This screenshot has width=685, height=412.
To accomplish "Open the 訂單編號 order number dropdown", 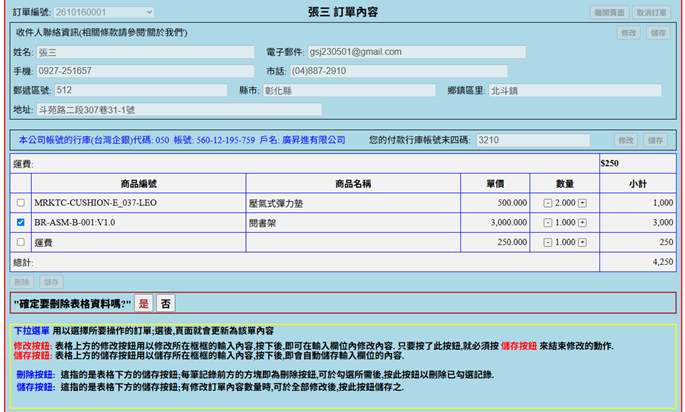I will (x=104, y=12).
